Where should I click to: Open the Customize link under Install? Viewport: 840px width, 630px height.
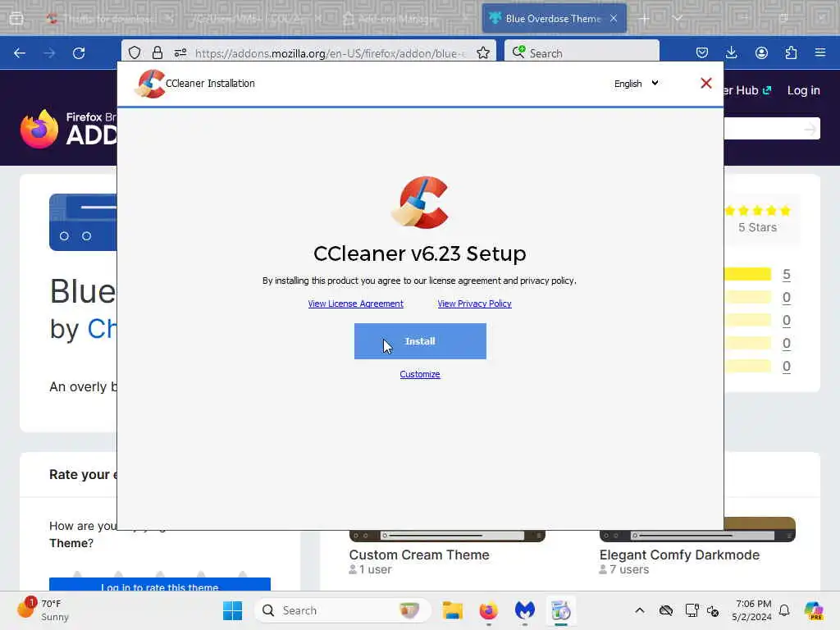(420, 374)
